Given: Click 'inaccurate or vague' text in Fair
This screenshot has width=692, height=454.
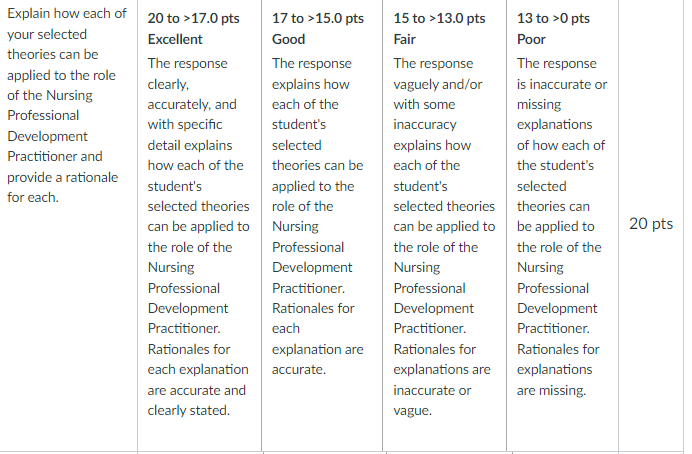Looking at the screenshot, I should pyautogui.click(x=432, y=401).
